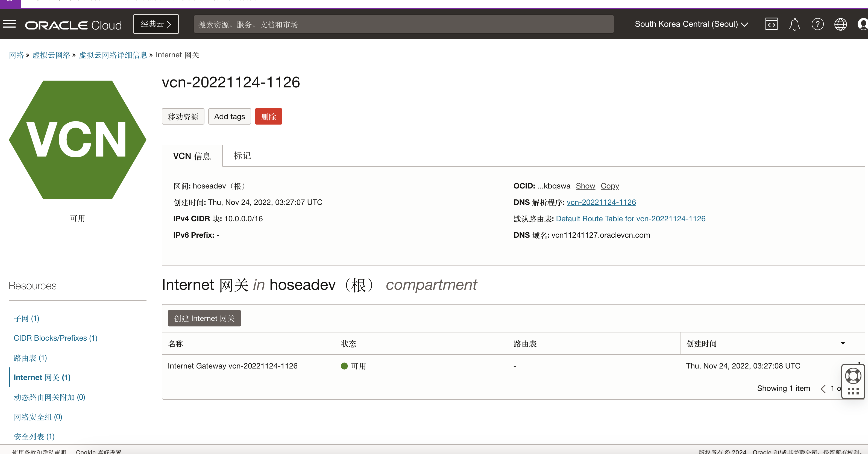Click the Add tags button

pyautogui.click(x=230, y=117)
